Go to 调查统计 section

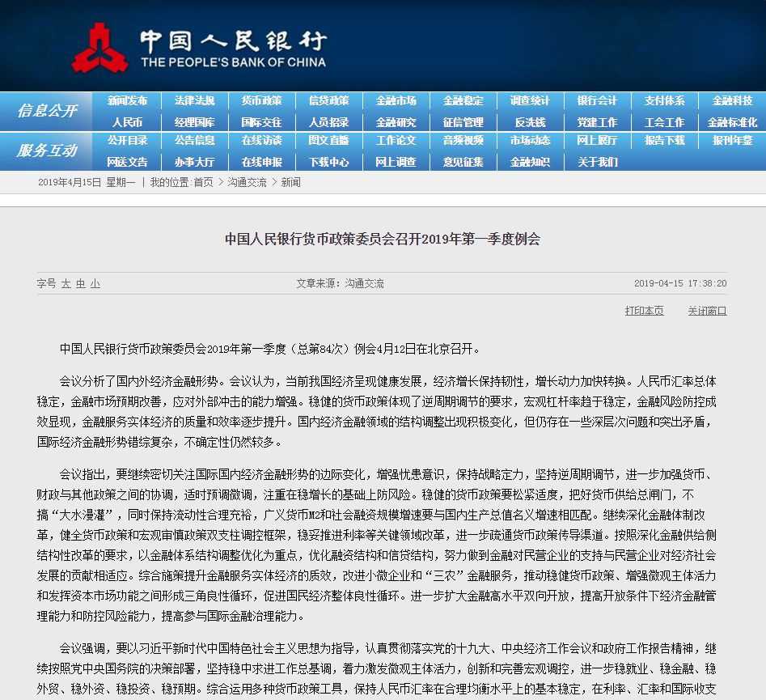point(530,100)
